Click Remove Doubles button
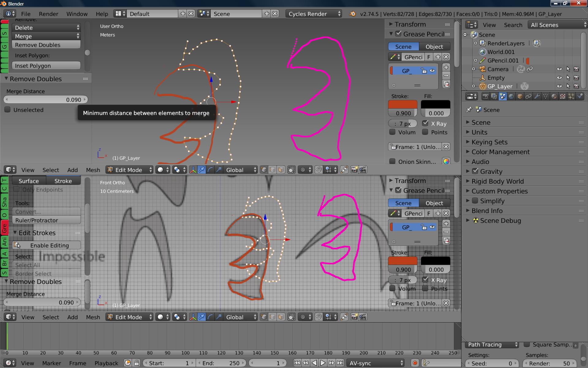 coord(46,45)
